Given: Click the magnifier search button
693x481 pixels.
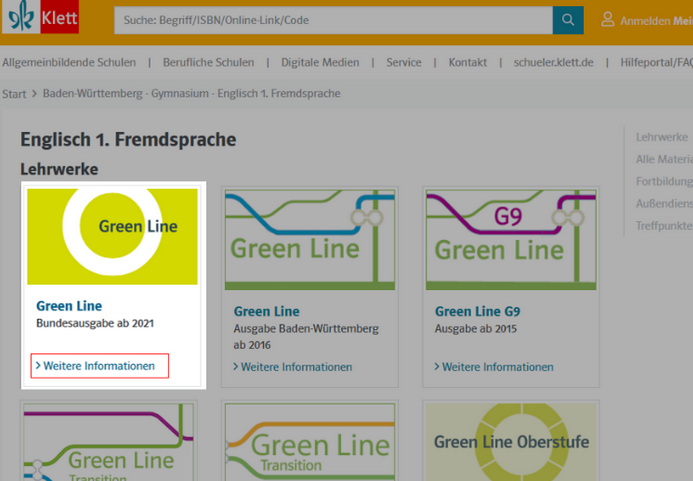Looking at the screenshot, I should coord(567,20).
